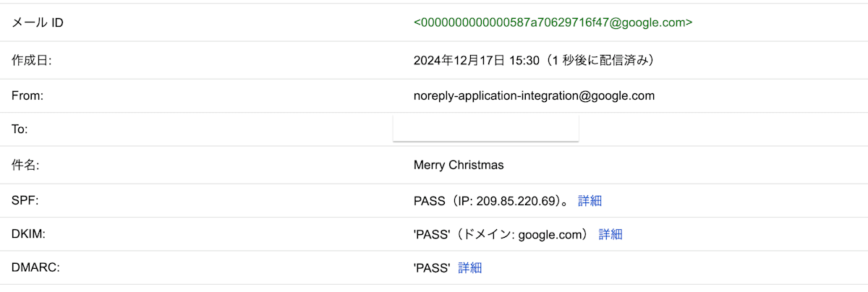
Task: Click the Merry Christmas subject text
Action: (x=459, y=166)
